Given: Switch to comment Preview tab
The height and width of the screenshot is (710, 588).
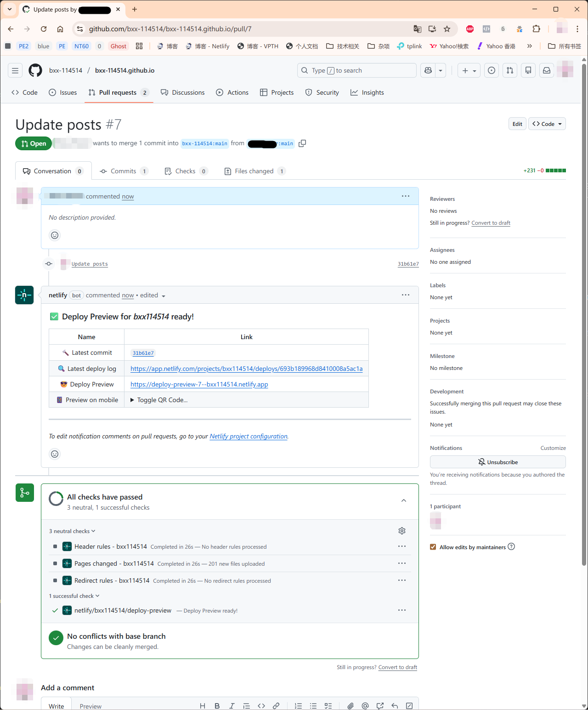Looking at the screenshot, I should [x=90, y=706].
